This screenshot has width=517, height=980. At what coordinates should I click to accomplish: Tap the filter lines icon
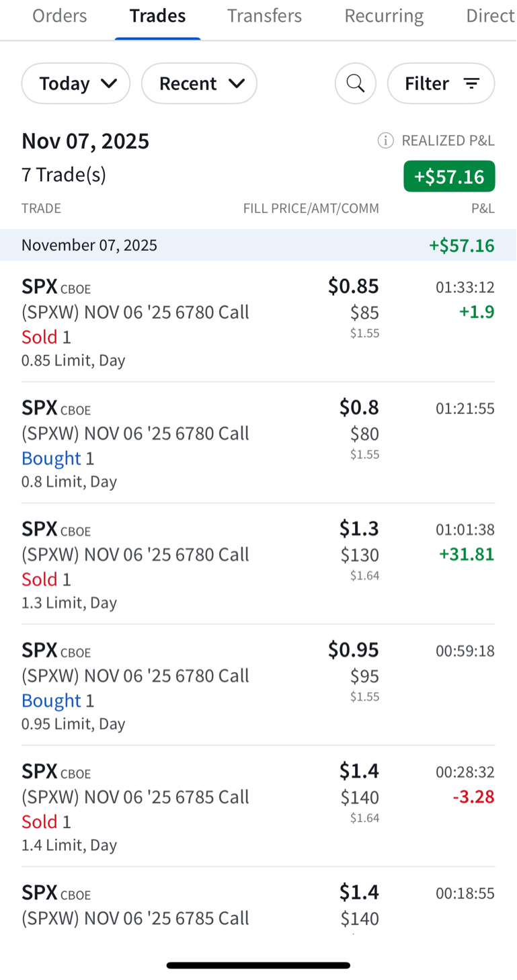point(472,83)
